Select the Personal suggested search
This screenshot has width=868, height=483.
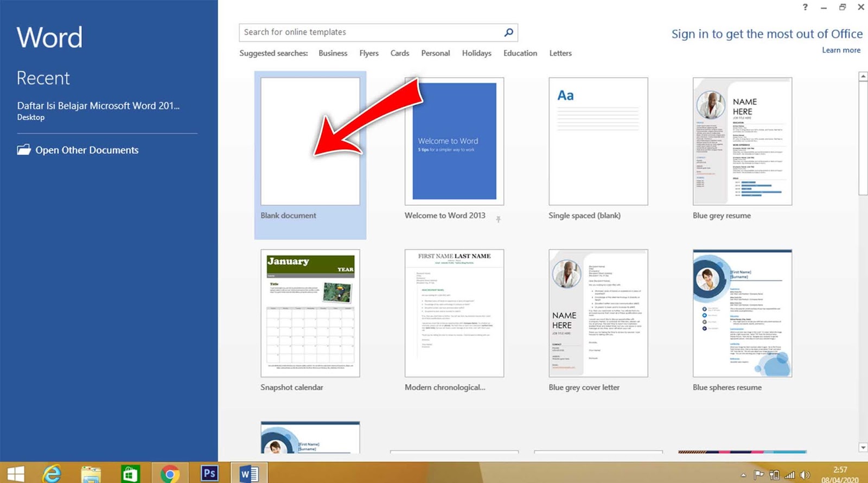point(436,53)
